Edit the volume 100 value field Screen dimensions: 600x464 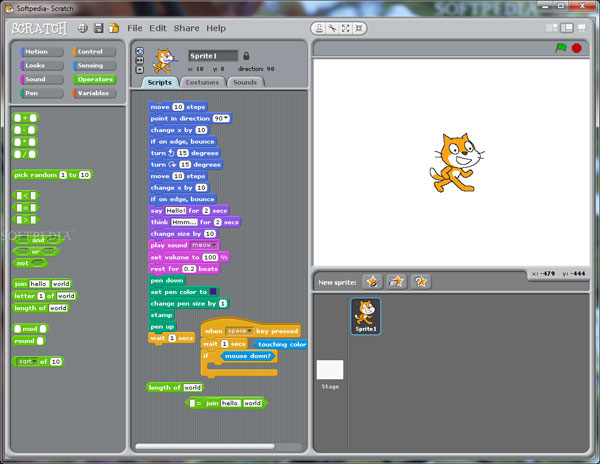(x=210, y=257)
